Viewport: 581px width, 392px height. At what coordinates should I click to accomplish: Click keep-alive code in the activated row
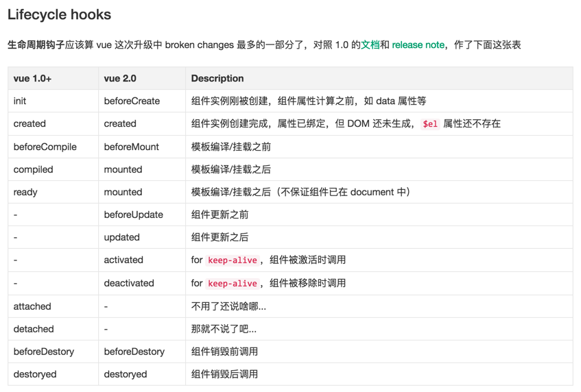pyautogui.click(x=233, y=260)
